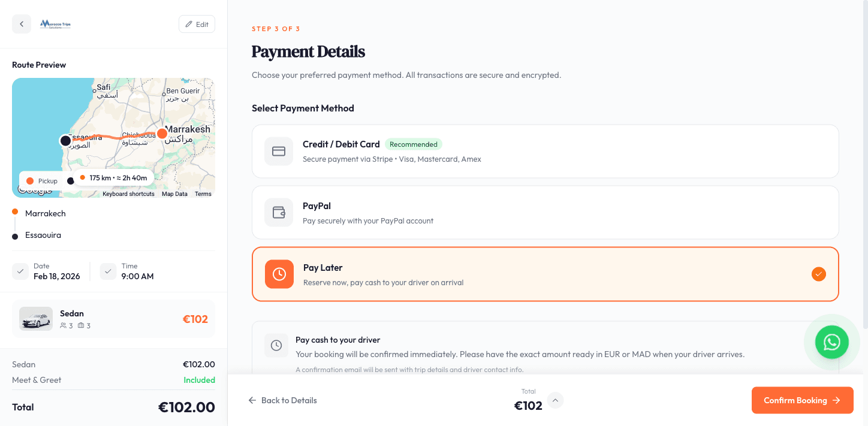Click the credit card icon
The height and width of the screenshot is (426, 868).
tap(278, 151)
